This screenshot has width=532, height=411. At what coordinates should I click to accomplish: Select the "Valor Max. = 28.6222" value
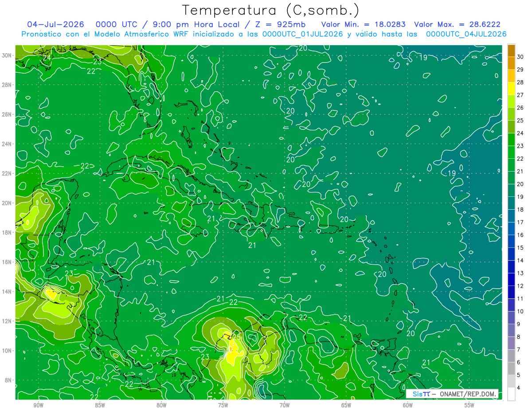point(458,24)
